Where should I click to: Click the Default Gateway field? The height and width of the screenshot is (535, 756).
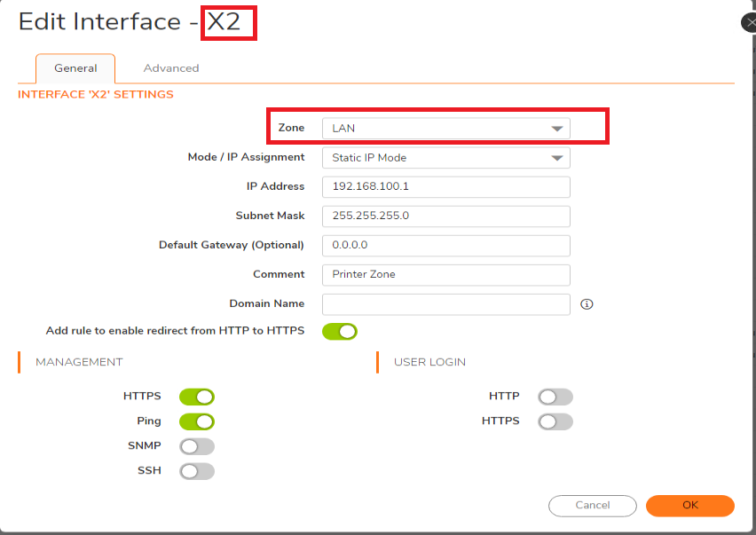[445, 246]
